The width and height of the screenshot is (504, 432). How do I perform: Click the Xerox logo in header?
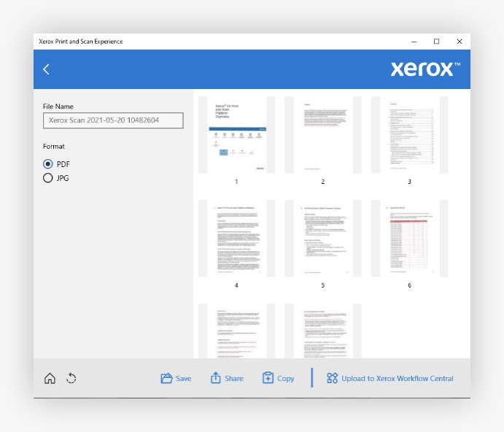pyautogui.click(x=425, y=69)
